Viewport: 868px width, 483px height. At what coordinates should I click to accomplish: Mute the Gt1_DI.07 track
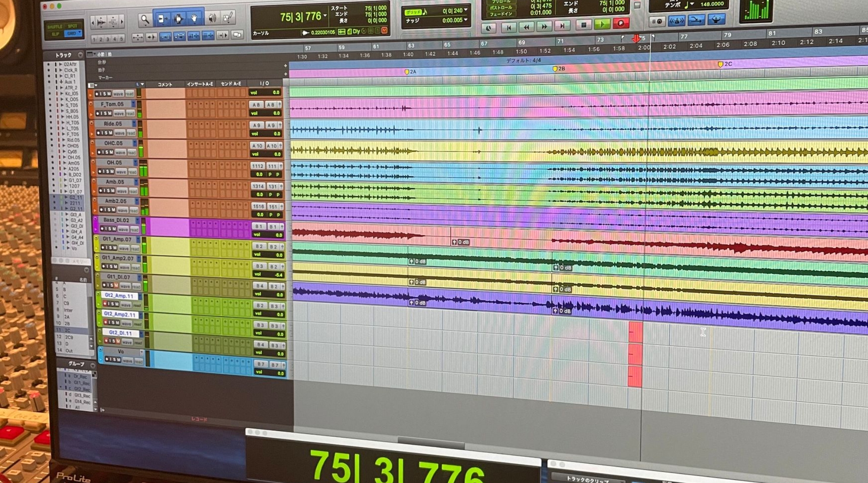click(x=116, y=286)
